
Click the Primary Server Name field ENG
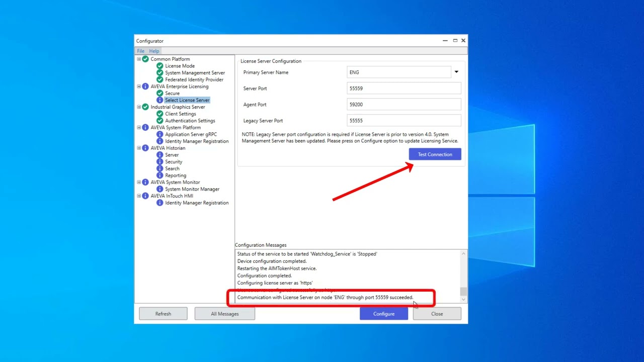[399, 72]
